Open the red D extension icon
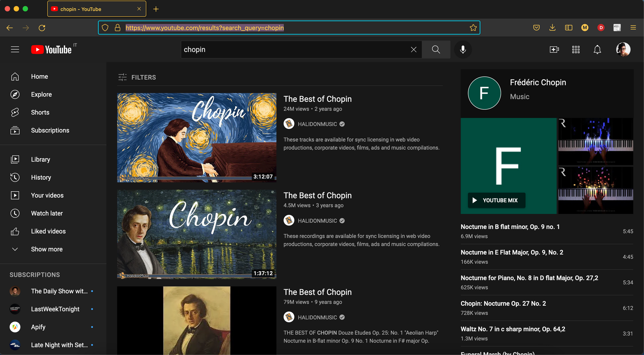The height and width of the screenshot is (355, 644). (x=601, y=28)
